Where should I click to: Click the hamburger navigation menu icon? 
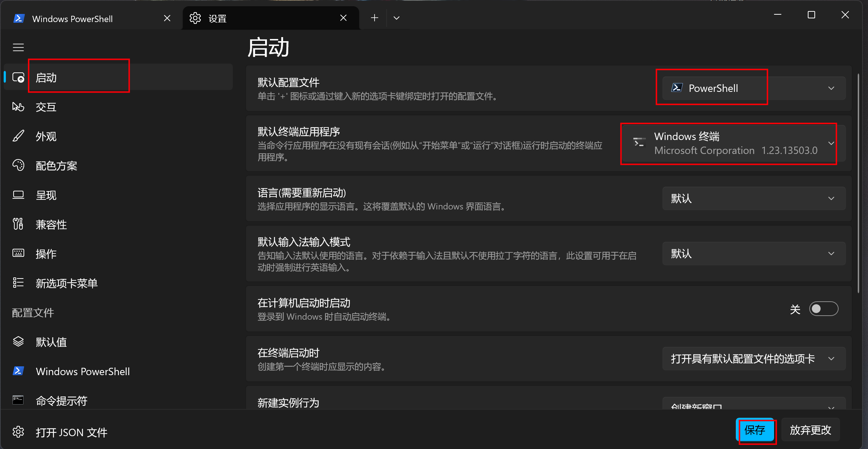point(18,47)
